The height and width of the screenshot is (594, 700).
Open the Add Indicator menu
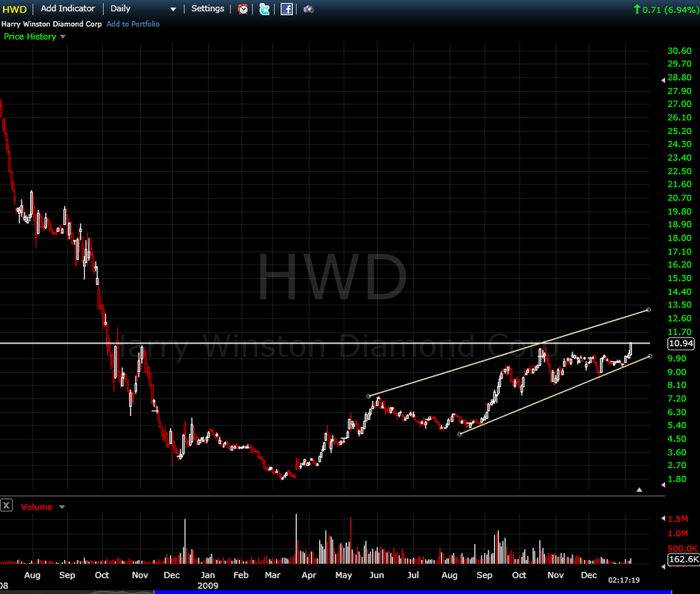coord(68,9)
